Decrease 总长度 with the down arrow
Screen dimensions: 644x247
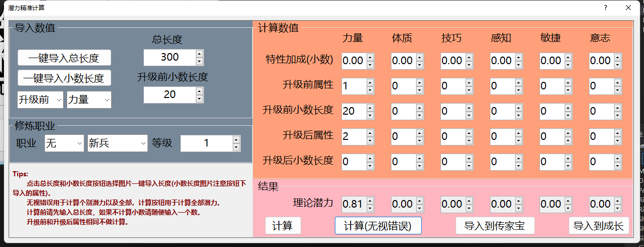pos(200,61)
